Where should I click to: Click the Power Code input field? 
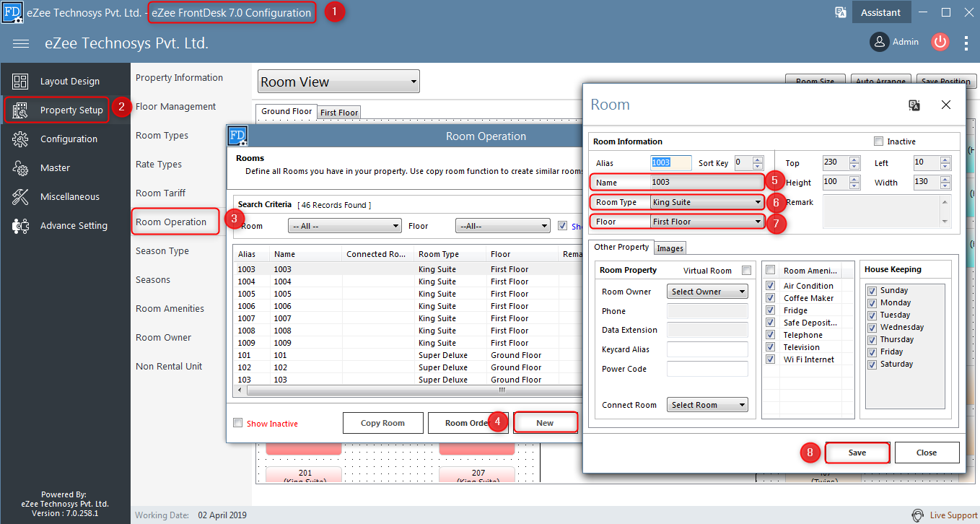707,369
